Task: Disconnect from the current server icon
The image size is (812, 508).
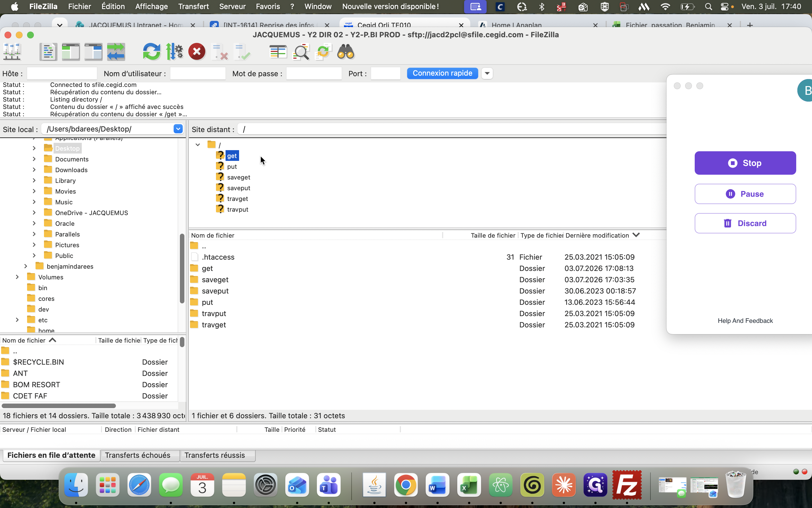Action: 220,52
